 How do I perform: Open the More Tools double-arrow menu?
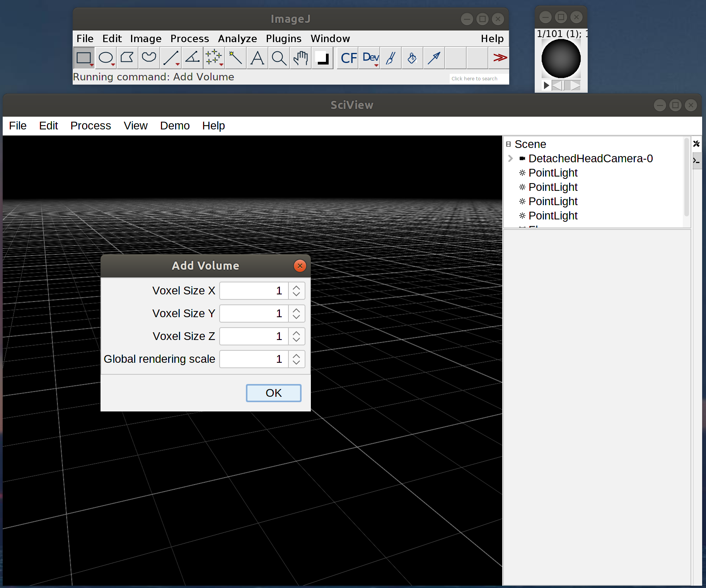(499, 58)
